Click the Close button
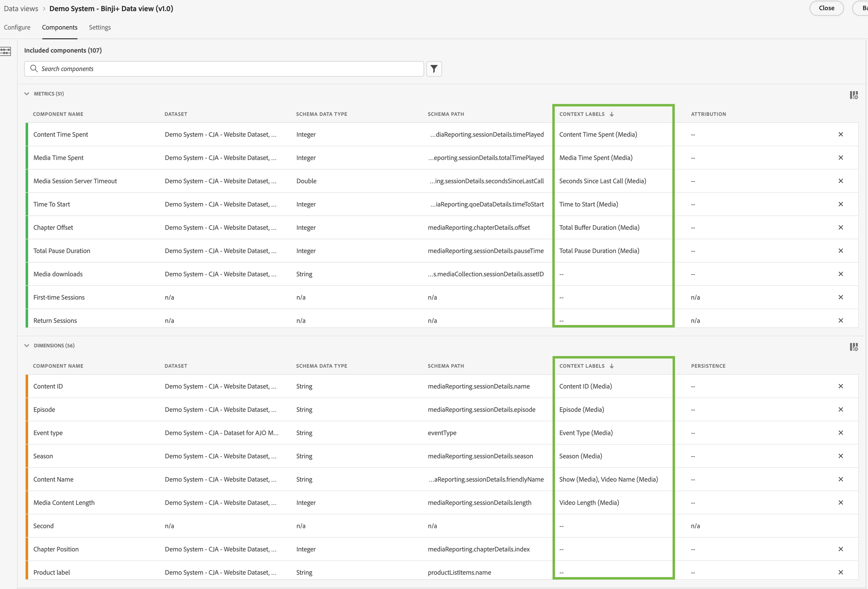This screenshot has width=868, height=589. 826,8
